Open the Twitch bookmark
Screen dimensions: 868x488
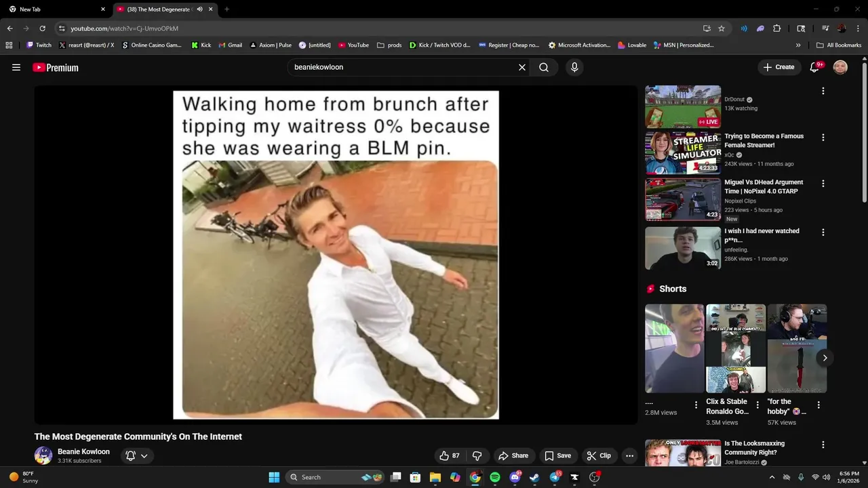[39, 45]
